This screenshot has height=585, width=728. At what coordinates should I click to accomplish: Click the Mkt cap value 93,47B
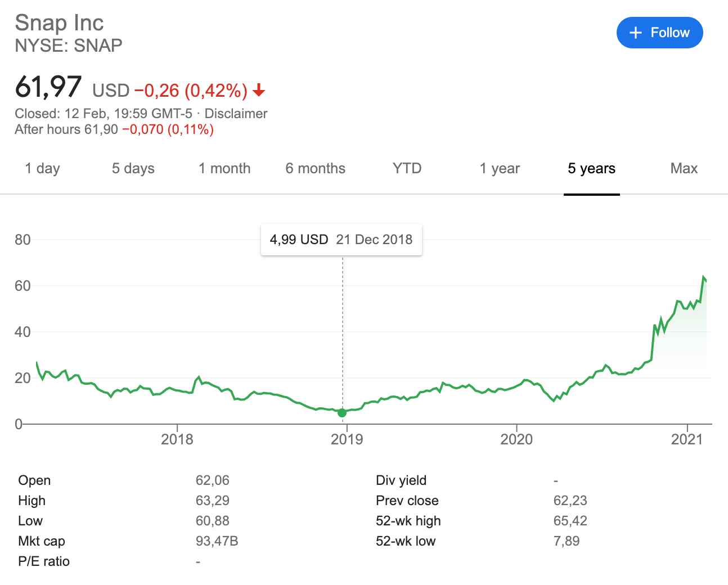pos(217,541)
